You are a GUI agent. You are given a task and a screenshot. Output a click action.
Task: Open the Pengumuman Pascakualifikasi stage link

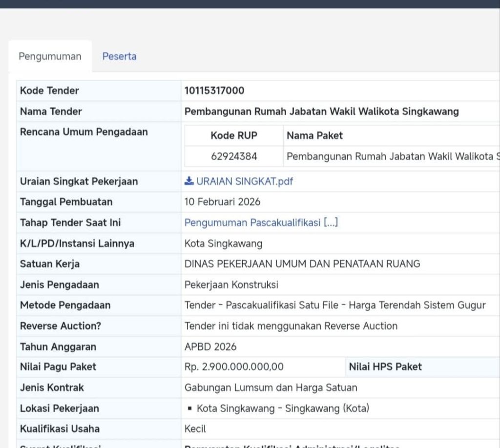pos(261,223)
